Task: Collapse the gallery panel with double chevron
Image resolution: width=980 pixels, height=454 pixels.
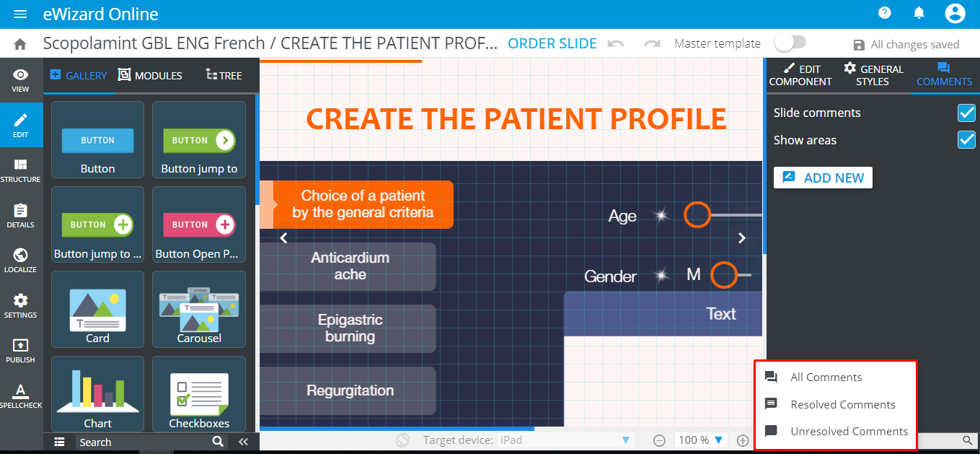Action: pyautogui.click(x=243, y=442)
